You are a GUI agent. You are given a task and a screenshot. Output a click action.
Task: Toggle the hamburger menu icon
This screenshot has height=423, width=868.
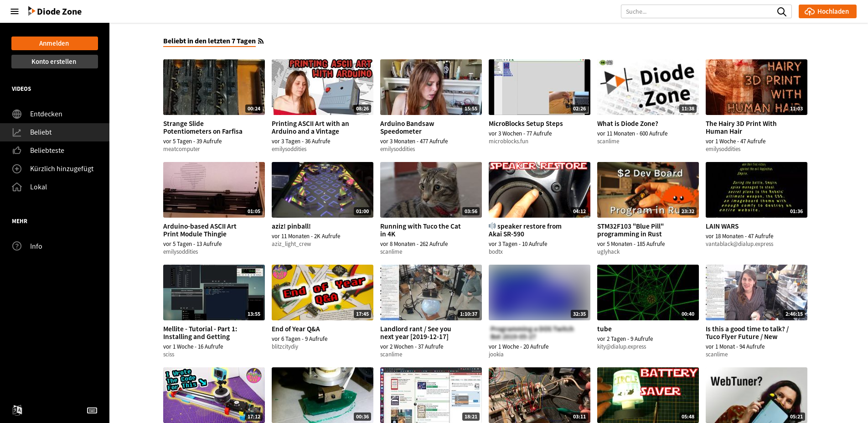[15, 11]
